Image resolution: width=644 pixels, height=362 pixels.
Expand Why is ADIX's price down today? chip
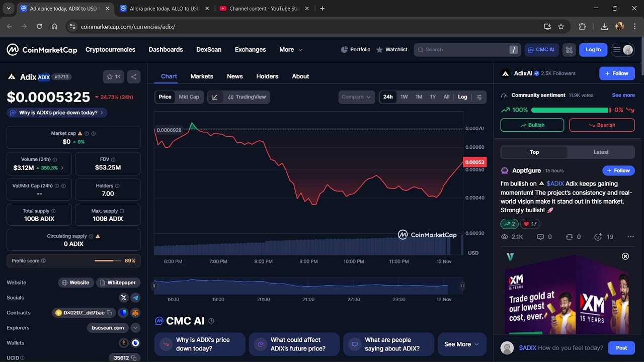click(x=57, y=113)
